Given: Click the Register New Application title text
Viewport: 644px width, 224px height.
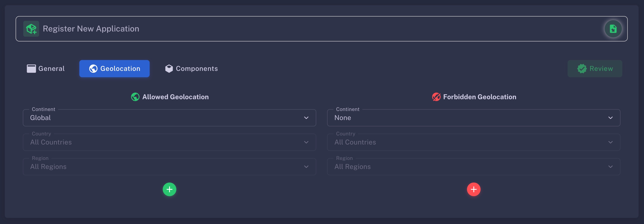Looking at the screenshot, I should pos(91,29).
